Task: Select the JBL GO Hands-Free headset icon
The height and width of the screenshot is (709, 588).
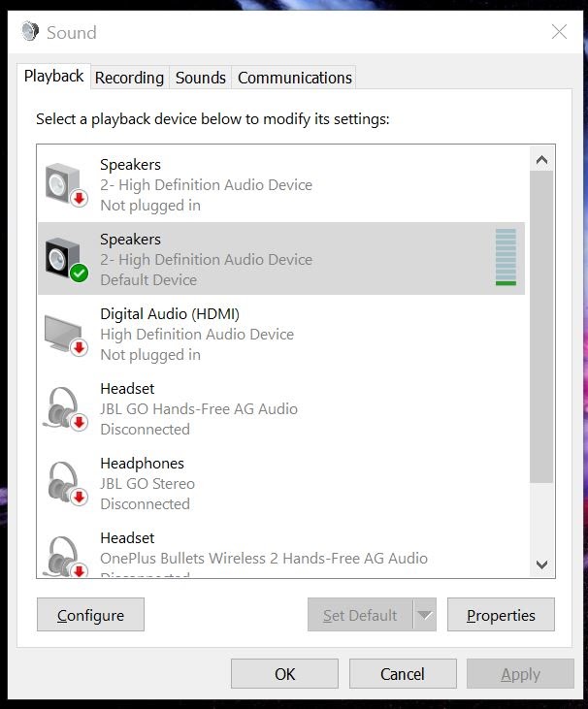Action: (66, 408)
